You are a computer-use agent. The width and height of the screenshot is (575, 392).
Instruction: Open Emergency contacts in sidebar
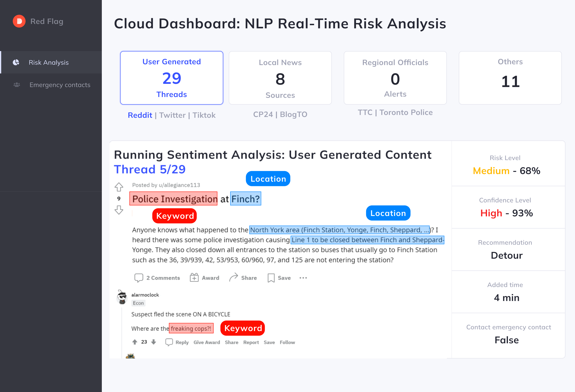click(60, 85)
